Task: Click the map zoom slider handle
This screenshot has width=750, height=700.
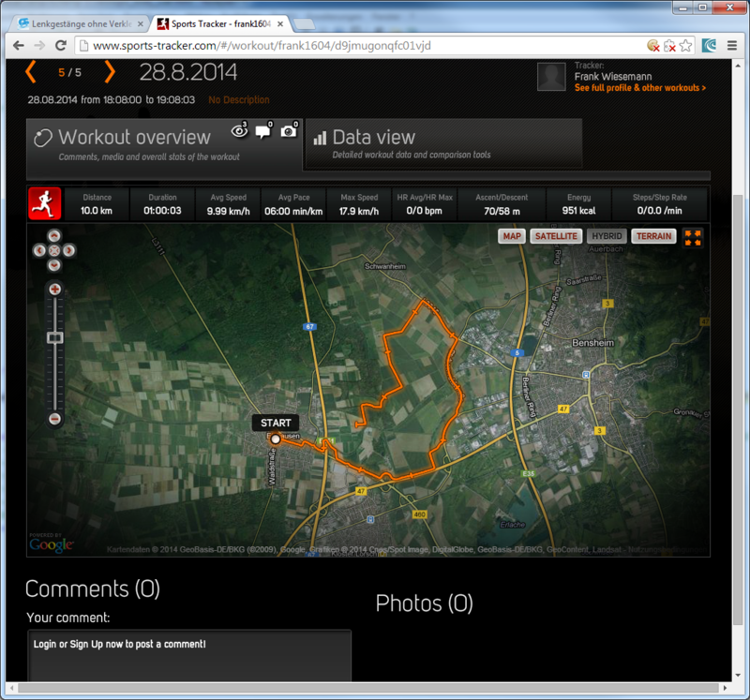Action: (55, 337)
